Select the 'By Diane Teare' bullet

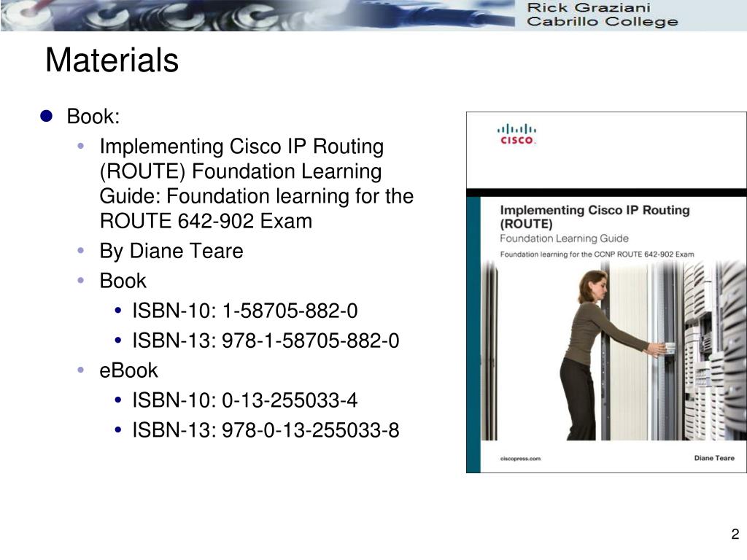point(171,251)
